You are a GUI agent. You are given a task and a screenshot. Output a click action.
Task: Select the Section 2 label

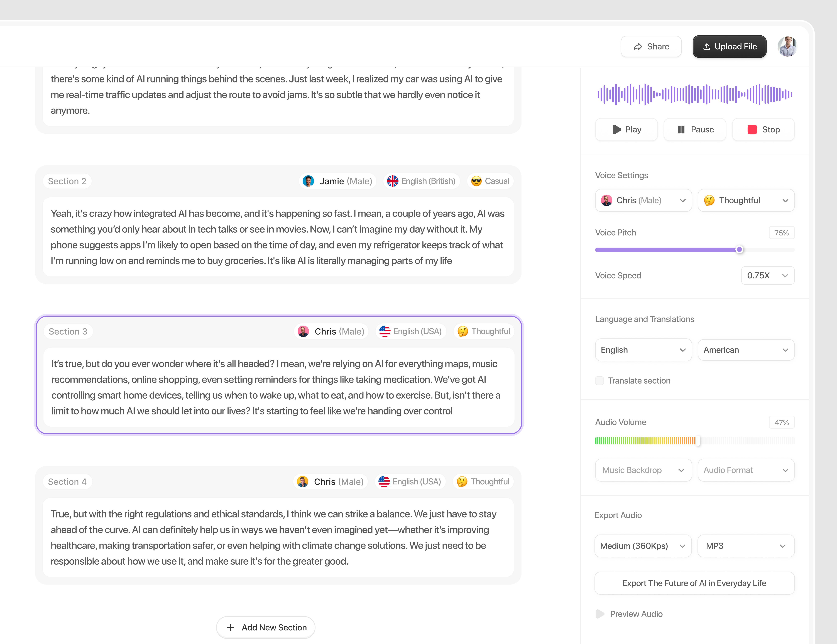click(x=67, y=181)
